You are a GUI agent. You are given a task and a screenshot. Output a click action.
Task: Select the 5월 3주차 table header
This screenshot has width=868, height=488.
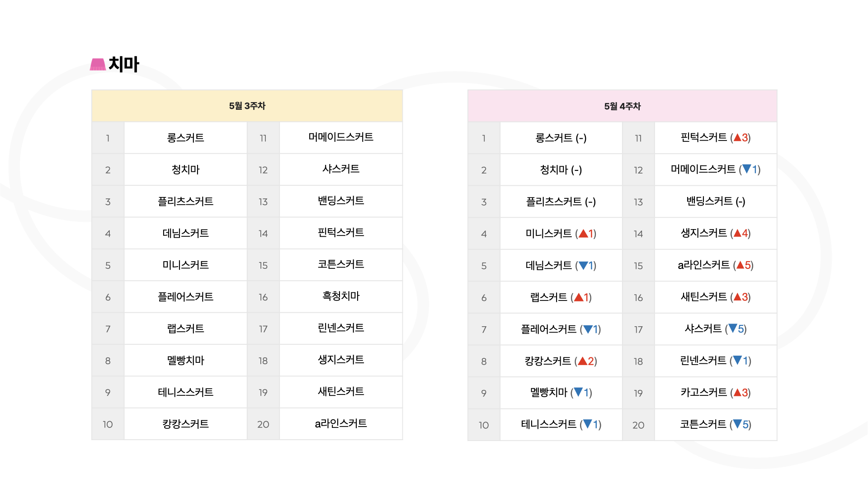click(x=247, y=106)
